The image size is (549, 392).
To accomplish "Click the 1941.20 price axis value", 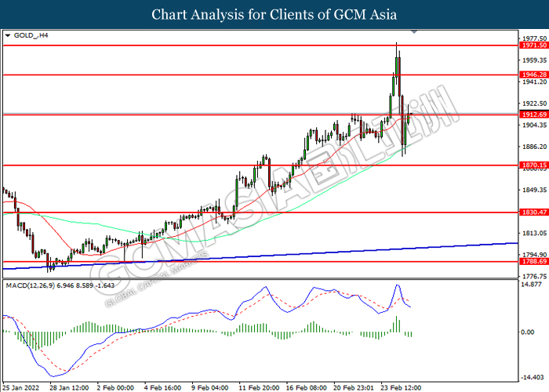I will click(x=534, y=82).
